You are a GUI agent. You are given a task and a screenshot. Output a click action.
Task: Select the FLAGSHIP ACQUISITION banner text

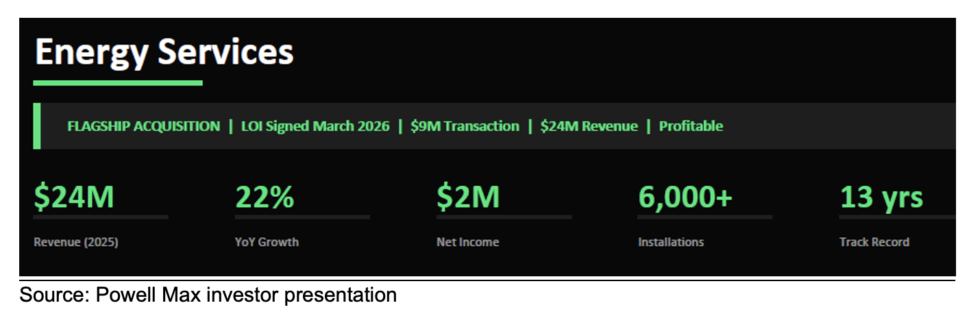(143, 126)
